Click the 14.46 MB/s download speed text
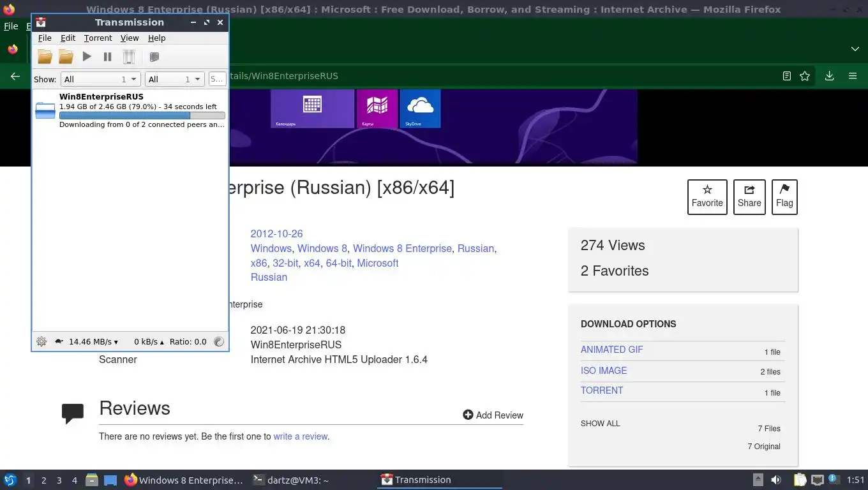 pyautogui.click(x=93, y=341)
